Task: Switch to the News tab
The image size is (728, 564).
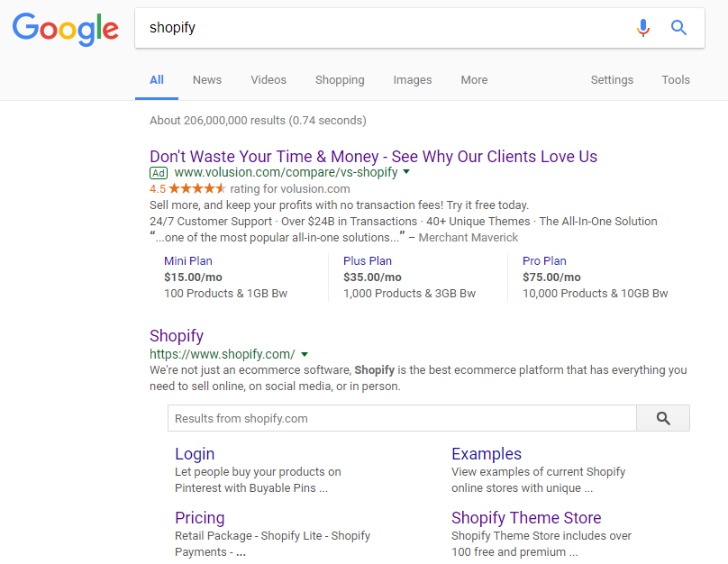Action: pos(207,80)
